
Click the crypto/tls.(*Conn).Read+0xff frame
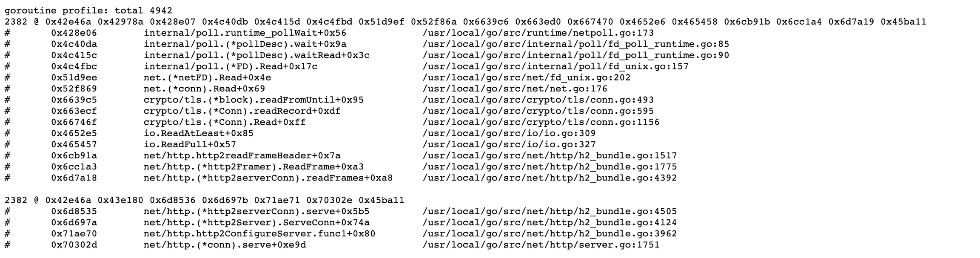point(225,122)
